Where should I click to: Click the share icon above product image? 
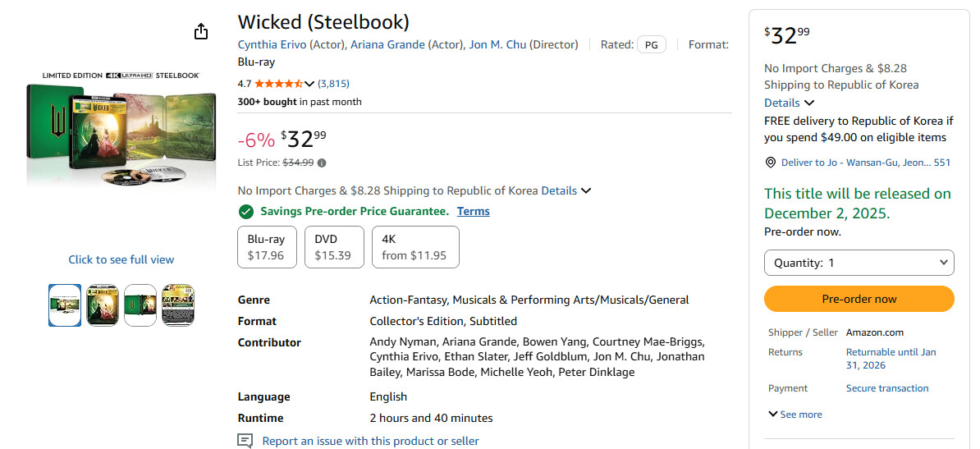[x=200, y=31]
